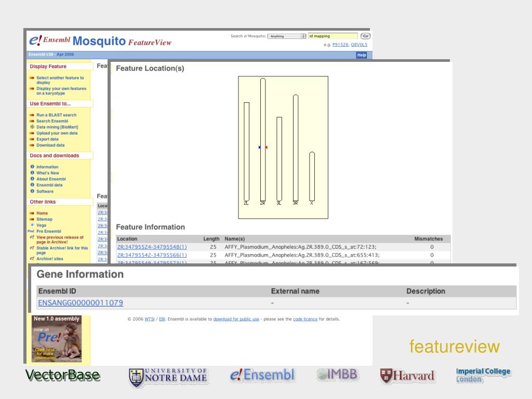This screenshot has height=399, width=532.
Task: Click University of Notre Dame logo
Action: tap(168, 377)
